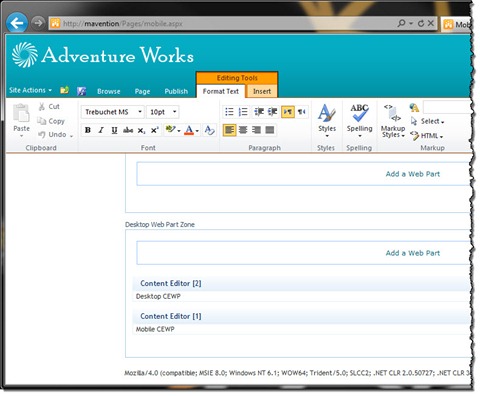This screenshot has height=396, width=480.
Task: Click the browser Forward arrow button
Action: [x=38, y=23]
